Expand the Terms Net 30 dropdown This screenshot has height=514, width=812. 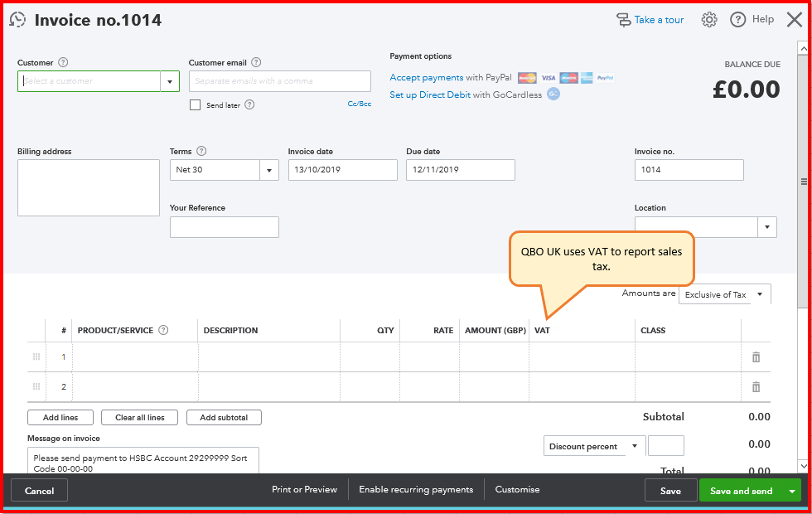(269, 170)
